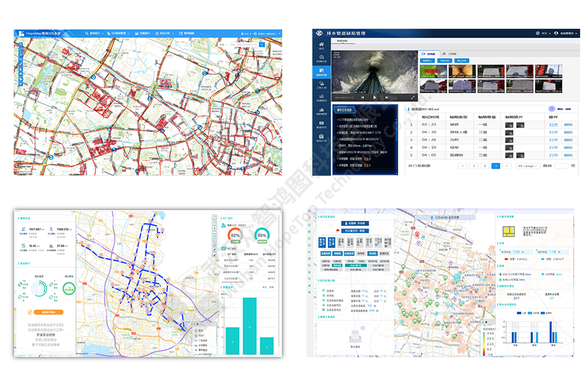This screenshot has height=392, width=588.
Task: Zoom out with the minus icon on the water-supply map
Action: click(x=214, y=233)
